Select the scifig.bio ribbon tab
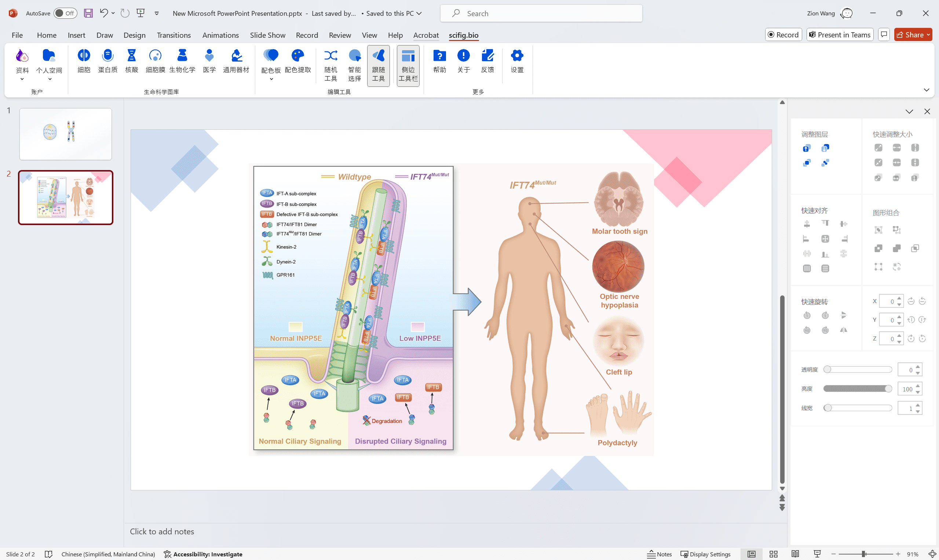 click(464, 35)
